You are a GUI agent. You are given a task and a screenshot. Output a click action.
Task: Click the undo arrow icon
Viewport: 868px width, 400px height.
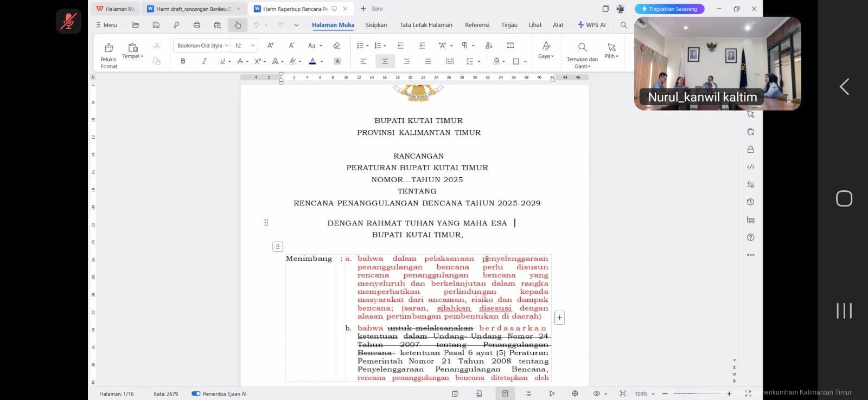pyautogui.click(x=256, y=25)
